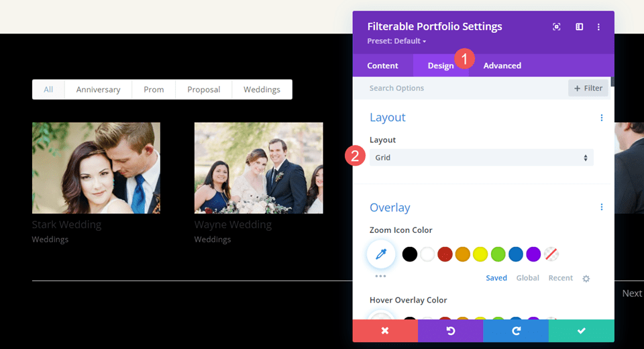The width and height of the screenshot is (644, 349).
Task: Open the settings panel three-dot menu
Action: tap(598, 27)
